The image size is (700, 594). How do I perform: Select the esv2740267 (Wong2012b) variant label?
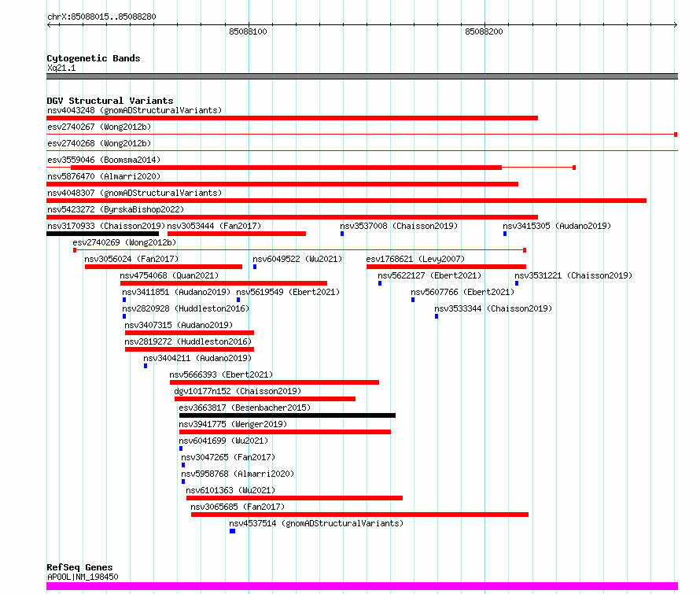point(99,127)
